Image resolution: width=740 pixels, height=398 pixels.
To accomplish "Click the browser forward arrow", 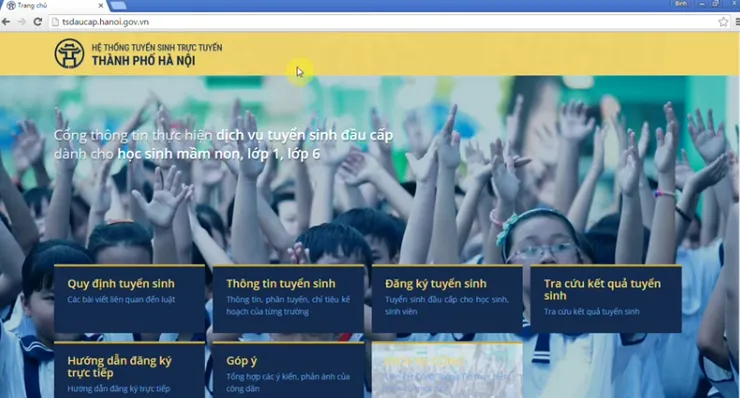I will [22, 22].
